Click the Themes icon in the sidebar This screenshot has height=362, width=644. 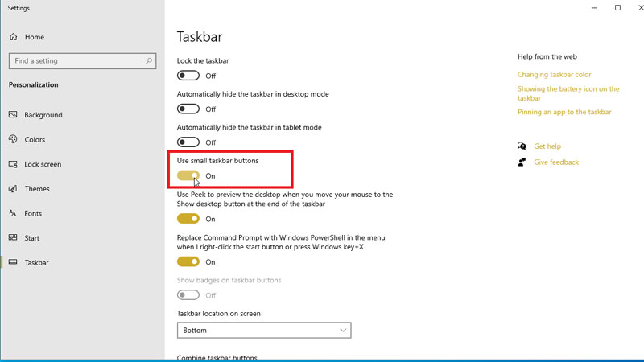(x=14, y=189)
